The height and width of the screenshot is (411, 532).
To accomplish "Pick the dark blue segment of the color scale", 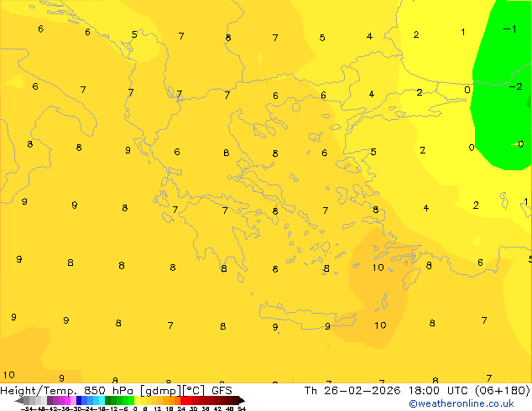I will [79, 400].
